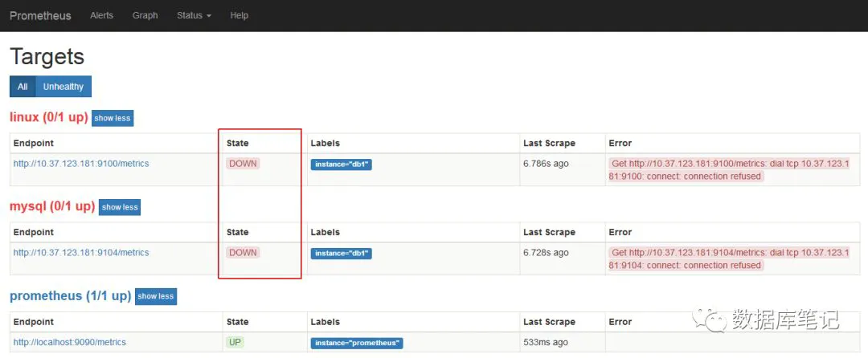
Task: Click the DOWN state in linux row
Action: pyautogui.click(x=243, y=164)
